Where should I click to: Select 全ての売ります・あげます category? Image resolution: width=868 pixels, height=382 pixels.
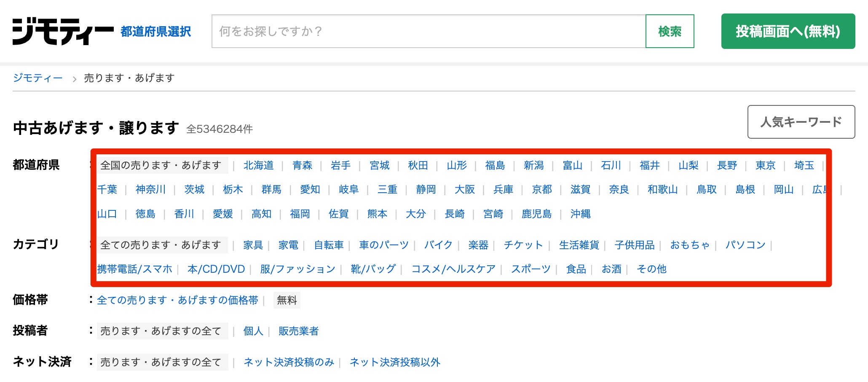click(x=162, y=245)
